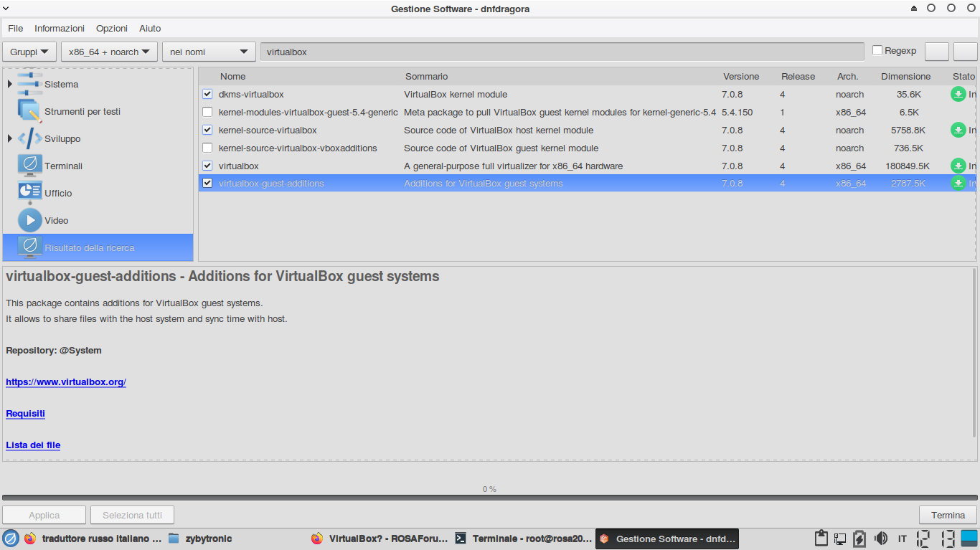Uncheck the dkms-virtualbox package checkbox

(207, 94)
